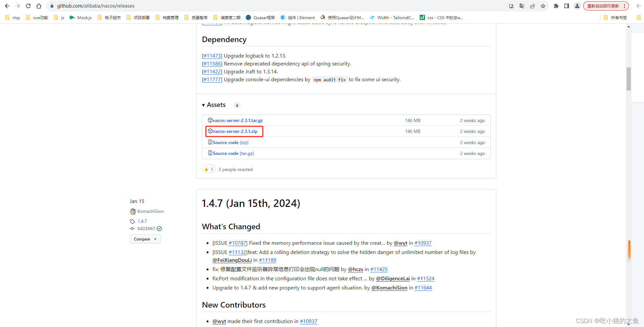This screenshot has height=327, width=644.
Task: Reload the current page
Action: coord(28,6)
